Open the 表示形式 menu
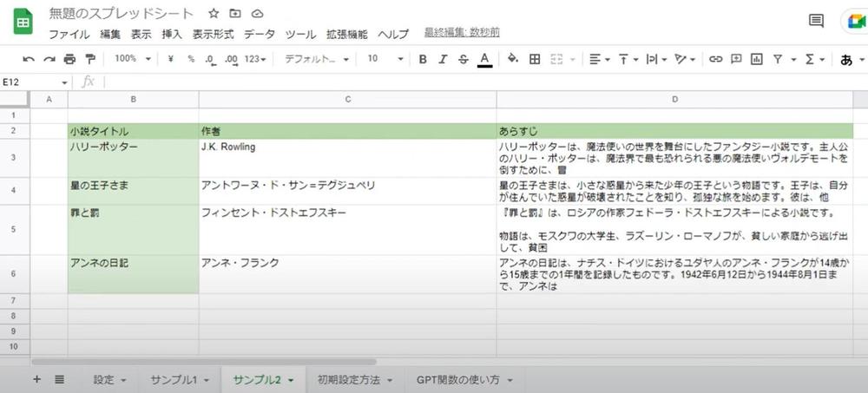Screen dimensions: 868x393 [214, 35]
